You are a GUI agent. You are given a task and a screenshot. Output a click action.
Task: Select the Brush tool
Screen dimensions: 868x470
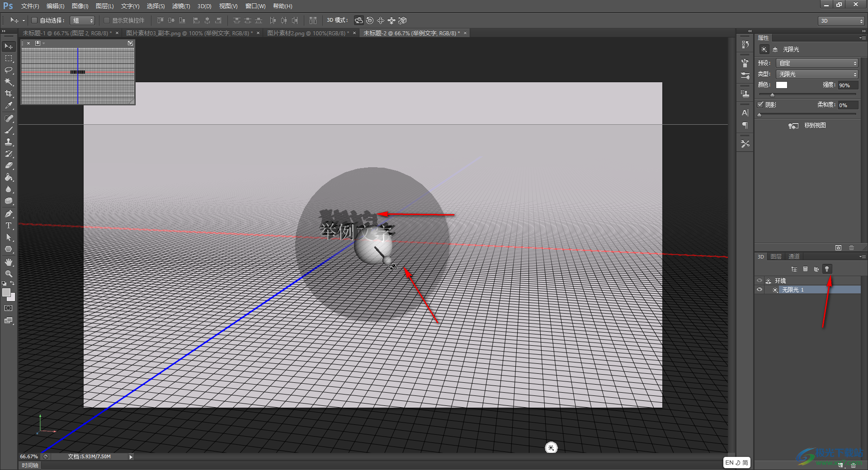tap(9, 130)
